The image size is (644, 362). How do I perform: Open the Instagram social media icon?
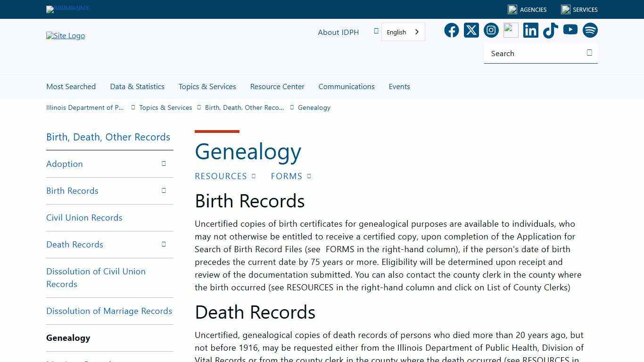[491, 30]
